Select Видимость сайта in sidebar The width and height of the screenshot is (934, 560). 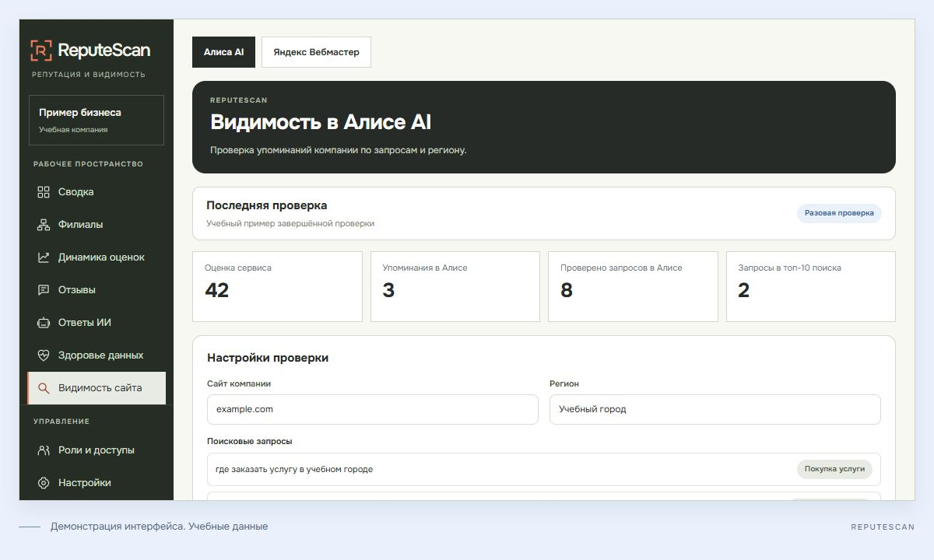tap(97, 388)
